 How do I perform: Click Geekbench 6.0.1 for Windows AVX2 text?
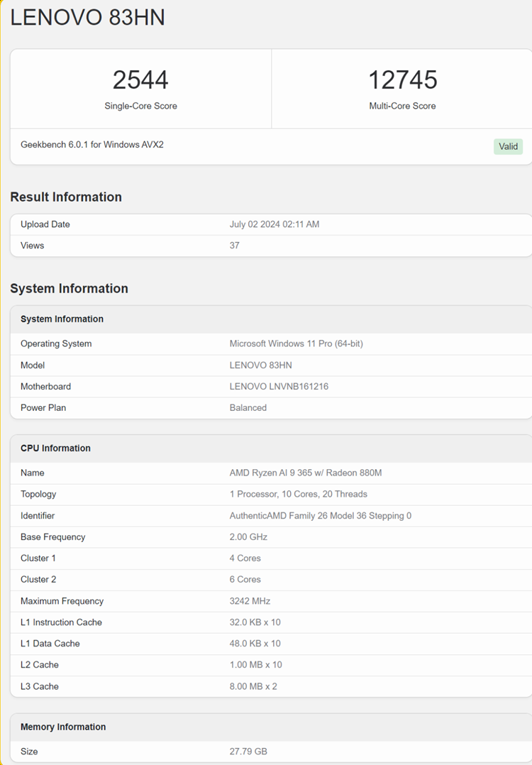tap(92, 145)
